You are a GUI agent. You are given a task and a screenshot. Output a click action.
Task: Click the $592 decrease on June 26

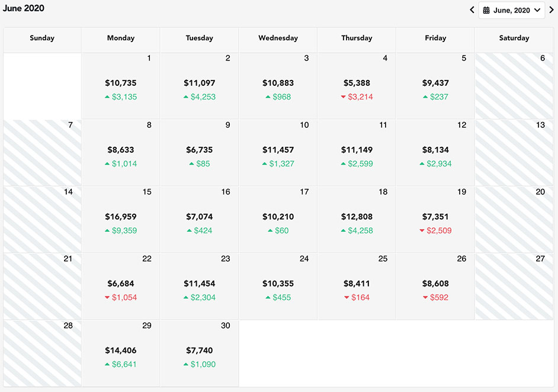pyautogui.click(x=440, y=298)
